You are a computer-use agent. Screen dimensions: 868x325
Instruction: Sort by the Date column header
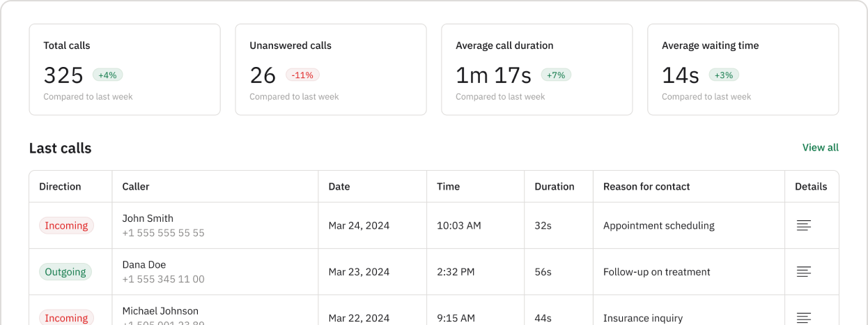339,186
